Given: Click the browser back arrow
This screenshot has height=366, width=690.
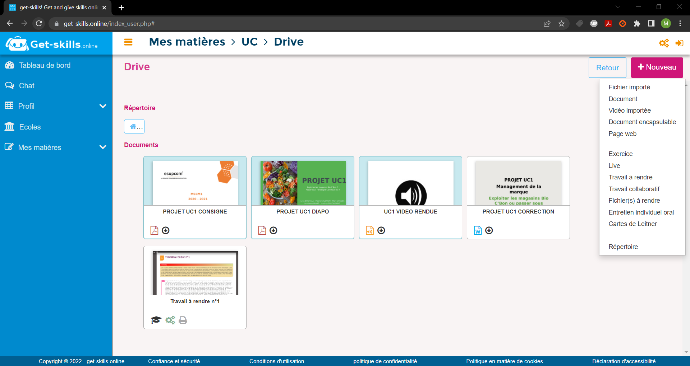Looking at the screenshot, I should pyautogui.click(x=10, y=23).
